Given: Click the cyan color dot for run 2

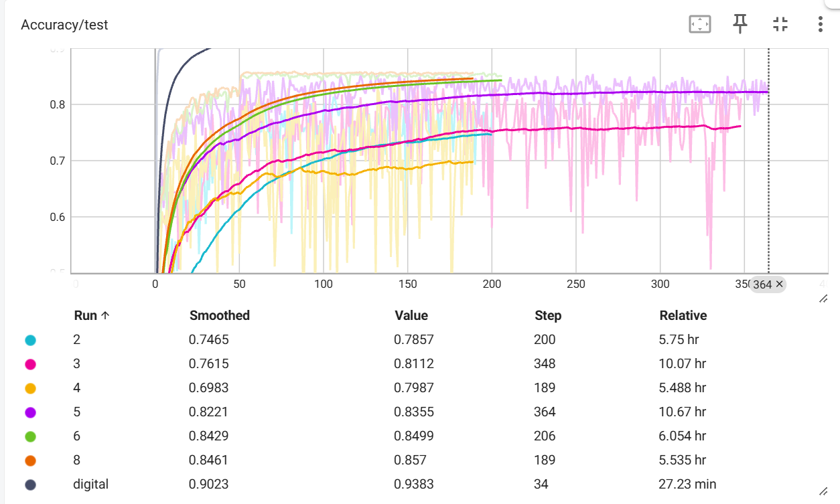Looking at the screenshot, I should click(30, 340).
